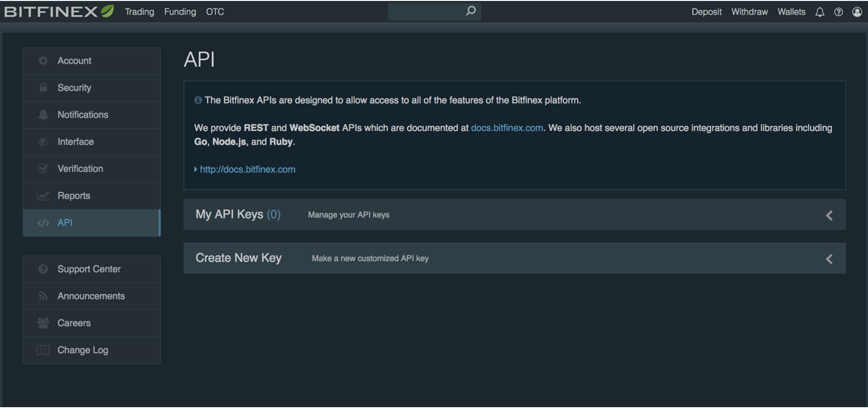Go to Withdraw page

click(x=749, y=12)
